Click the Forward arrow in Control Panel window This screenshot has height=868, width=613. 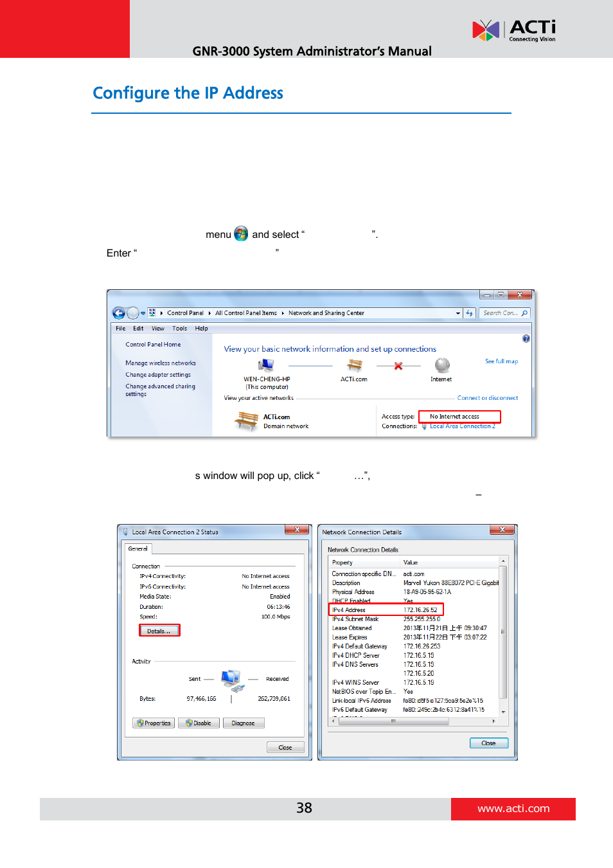point(132,313)
